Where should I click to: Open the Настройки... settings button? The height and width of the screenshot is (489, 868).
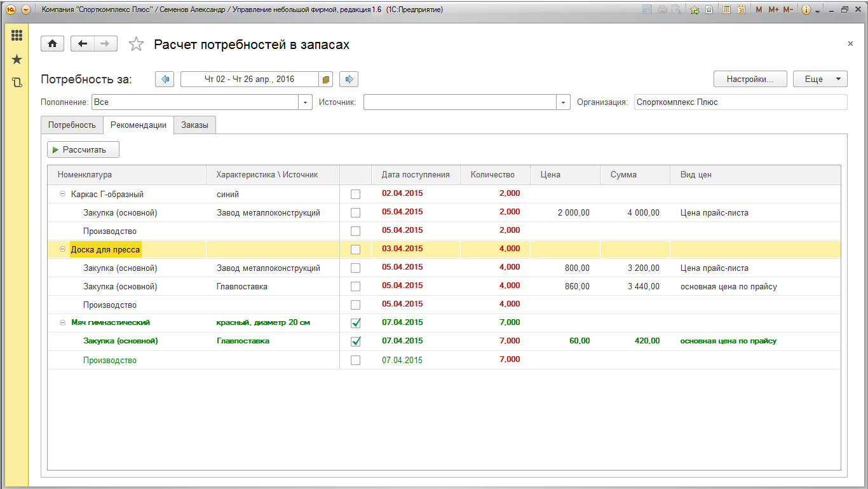pyautogui.click(x=750, y=79)
